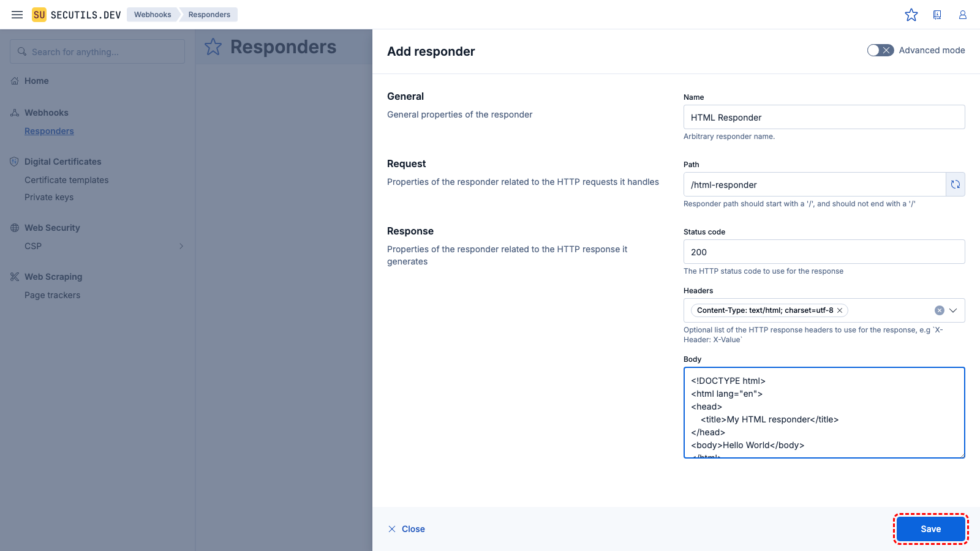This screenshot has width=980, height=551.
Task: Click into the Path input field
Action: 814,184
